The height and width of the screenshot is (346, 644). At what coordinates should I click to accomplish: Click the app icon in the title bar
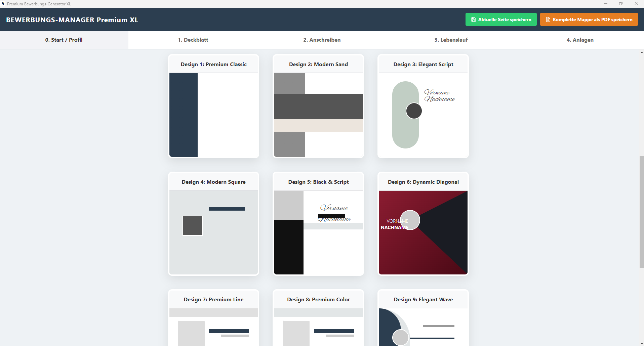(3, 4)
